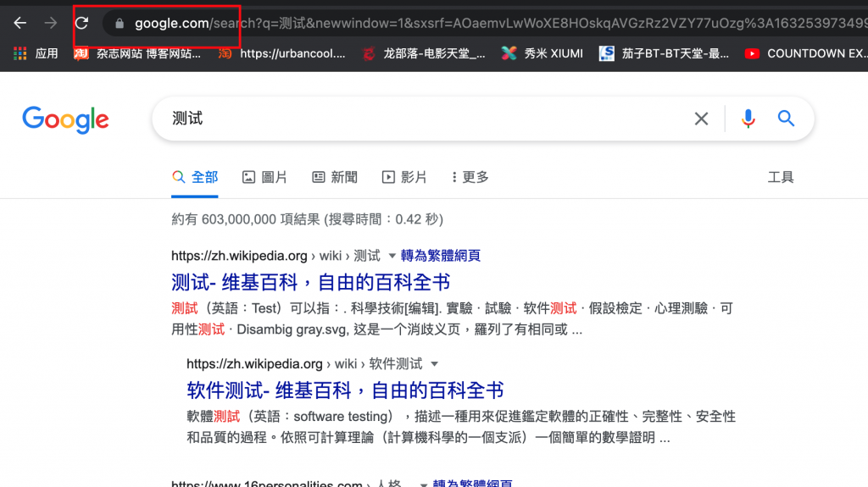Screen dimensions: 868x487
Task: Switch to the 影片 videos tab
Action: 404,177
